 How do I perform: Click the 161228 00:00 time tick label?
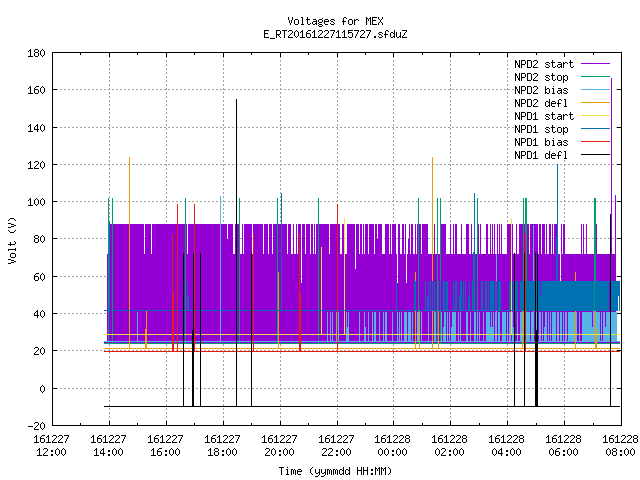click(392, 446)
